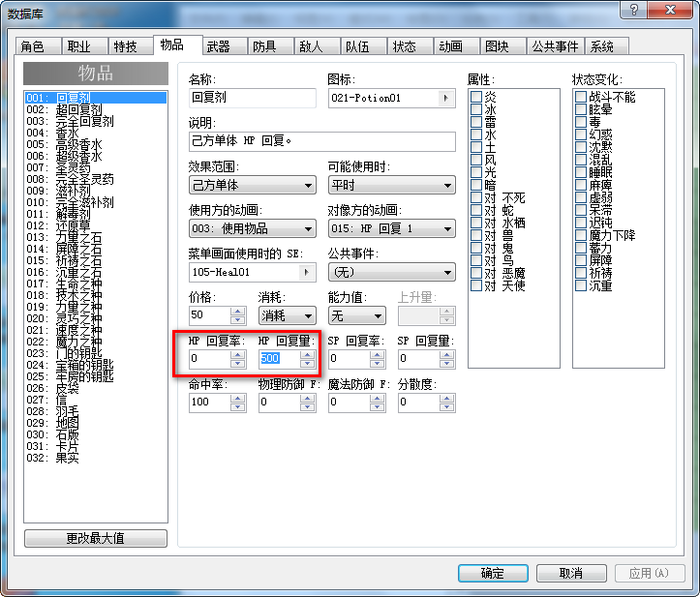Select item 013: 力量之石 in the list
Screen dimensions: 700x597
pos(96,237)
